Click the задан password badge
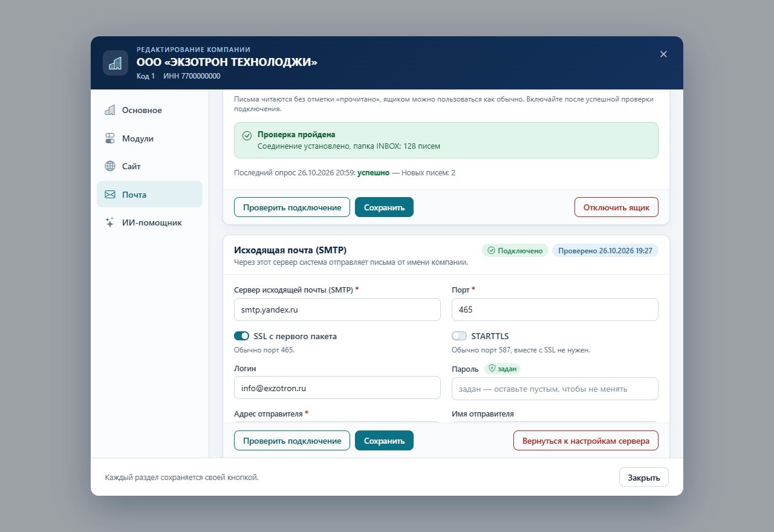The image size is (774, 532). tap(502, 369)
